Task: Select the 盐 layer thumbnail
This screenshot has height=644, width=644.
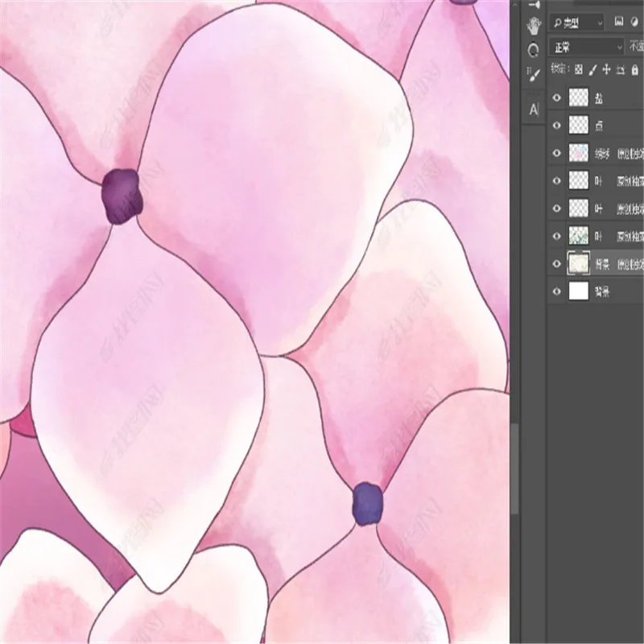Action: pos(578,97)
